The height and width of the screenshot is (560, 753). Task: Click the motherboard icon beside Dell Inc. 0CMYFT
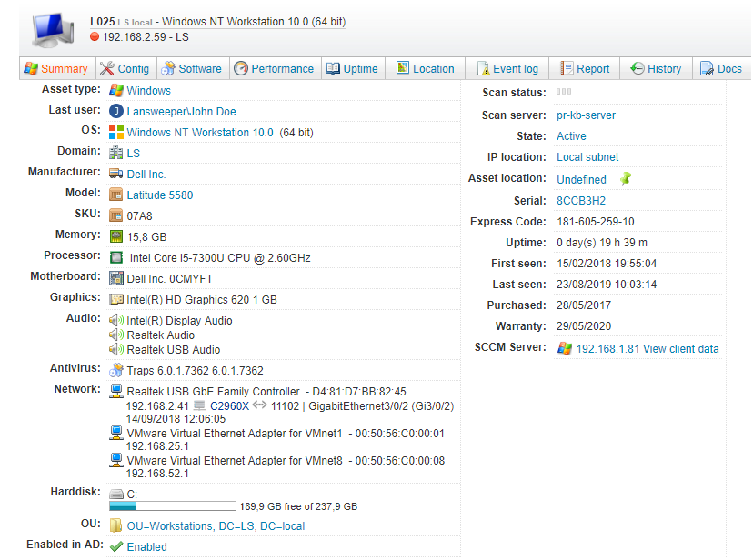coord(116,278)
